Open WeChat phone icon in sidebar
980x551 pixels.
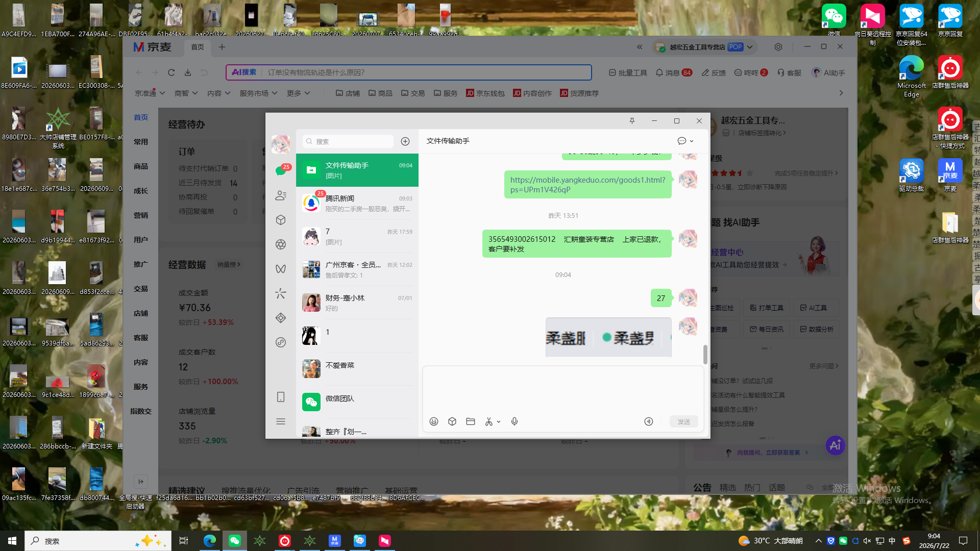281,397
